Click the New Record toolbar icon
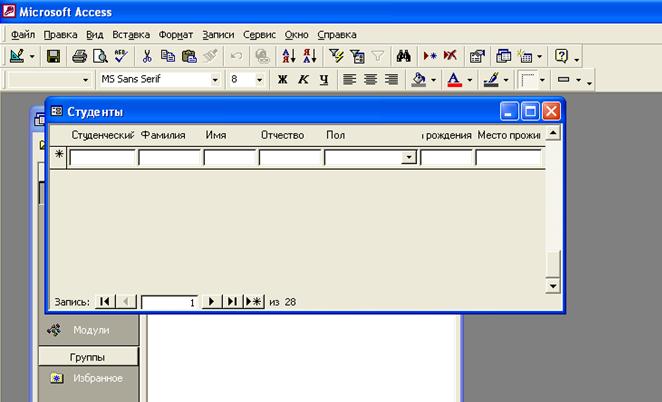The height and width of the screenshot is (402, 662). click(430, 56)
